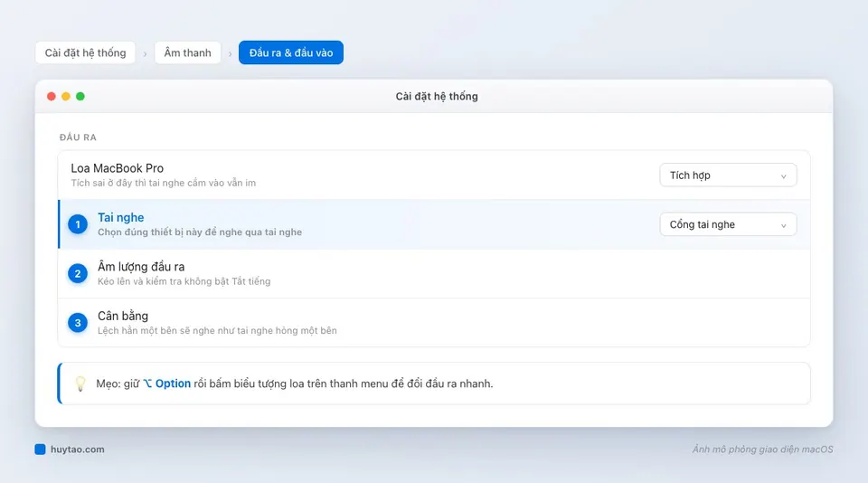Select the Tai nghe output device
This screenshot has width=868, height=483.
tap(434, 224)
